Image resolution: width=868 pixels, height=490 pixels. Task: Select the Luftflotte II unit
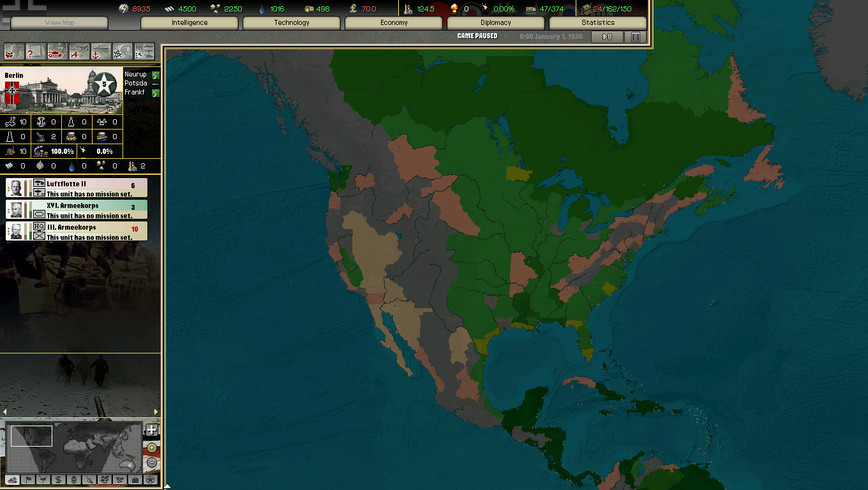77,188
